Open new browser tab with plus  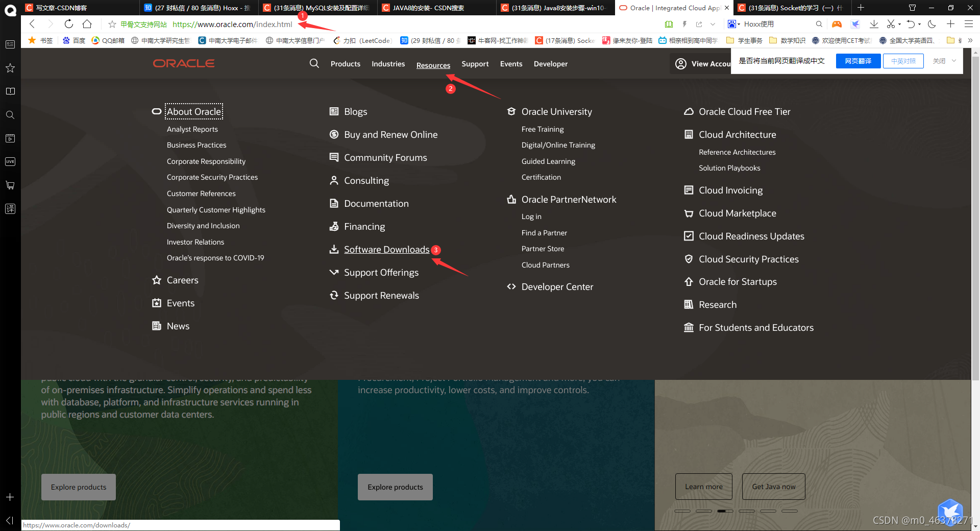click(861, 8)
